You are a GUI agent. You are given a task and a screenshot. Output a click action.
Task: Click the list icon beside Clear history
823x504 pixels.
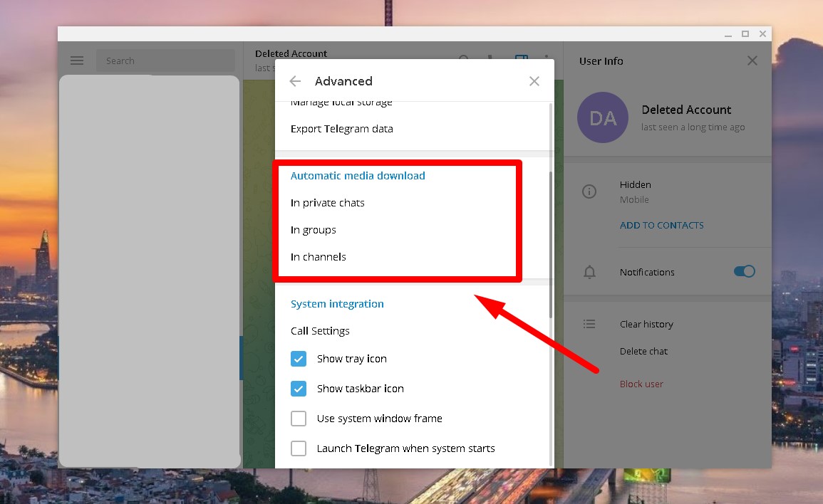tap(589, 324)
